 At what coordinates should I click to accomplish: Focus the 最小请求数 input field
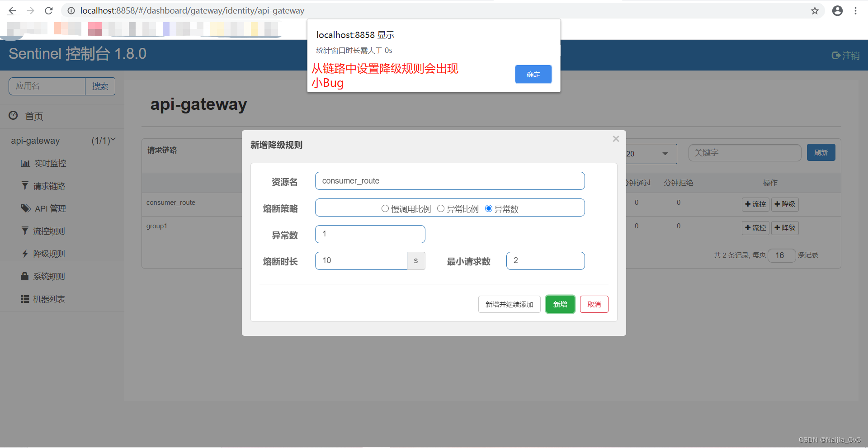point(545,261)
